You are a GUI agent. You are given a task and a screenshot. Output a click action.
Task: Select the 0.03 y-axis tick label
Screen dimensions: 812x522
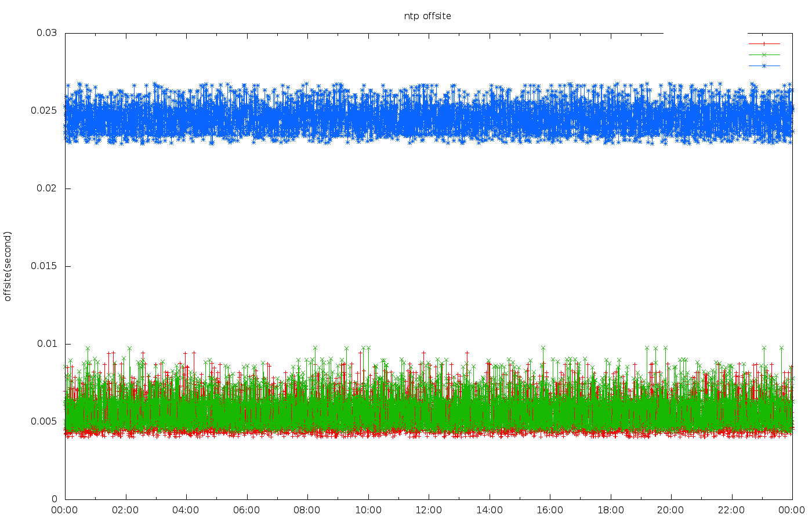tap(47, 33)
